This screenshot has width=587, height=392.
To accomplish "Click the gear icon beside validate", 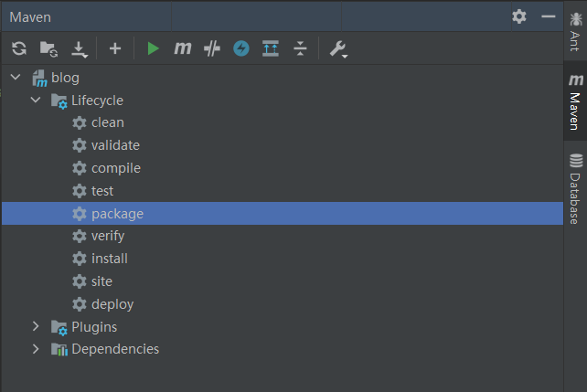I will tap(80, 145).
